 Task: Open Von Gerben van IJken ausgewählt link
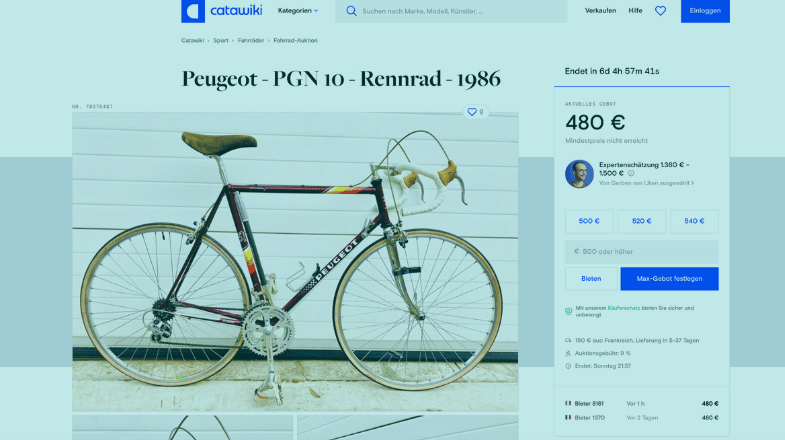click(646, 183)
